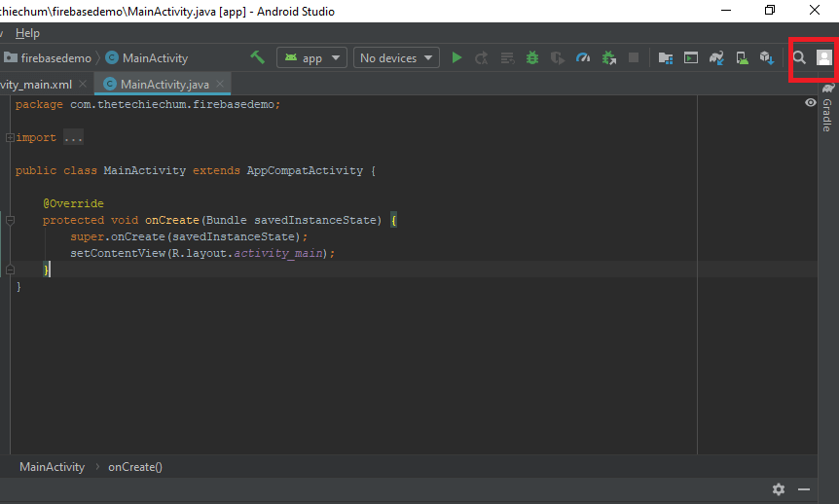
Task: Open the Help menu
Action: point(28,33)
